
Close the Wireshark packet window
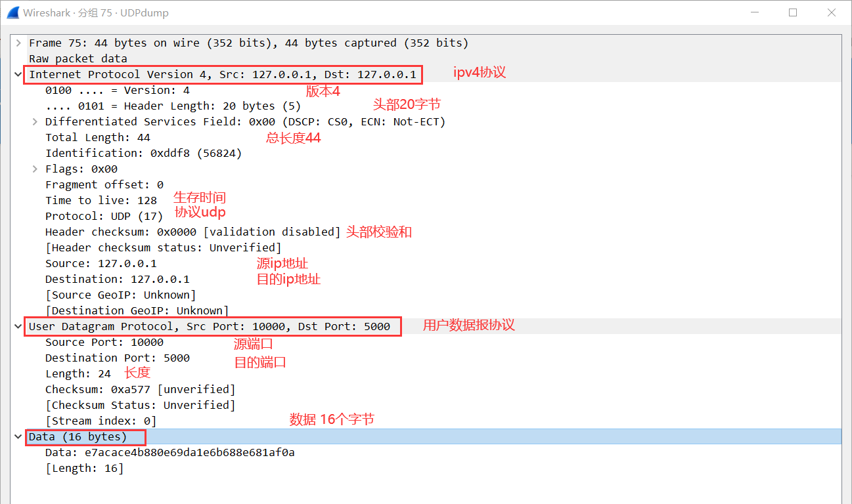coord(831,12)
